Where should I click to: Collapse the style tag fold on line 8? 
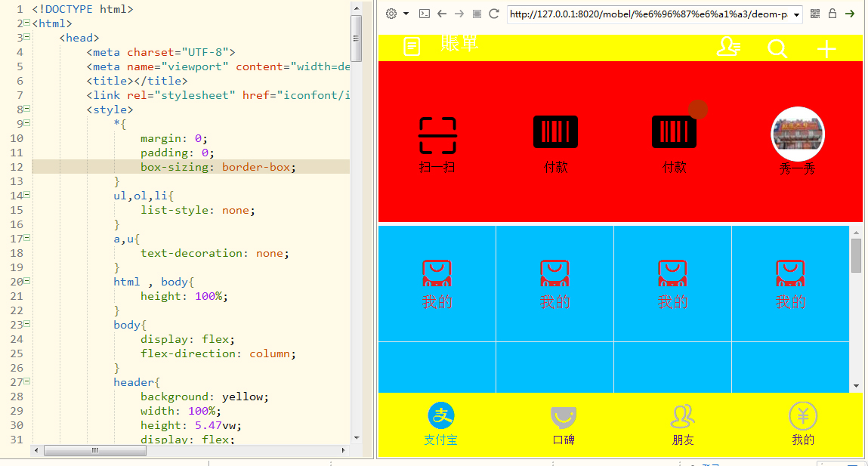point(27,110)
